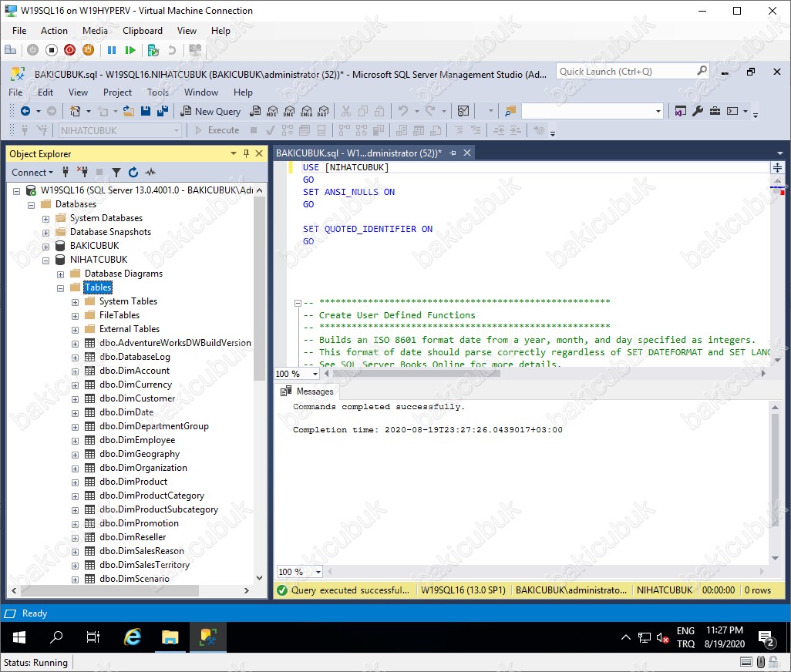
Task: Click the Windows Start button
Action: [x=19, y=637]
